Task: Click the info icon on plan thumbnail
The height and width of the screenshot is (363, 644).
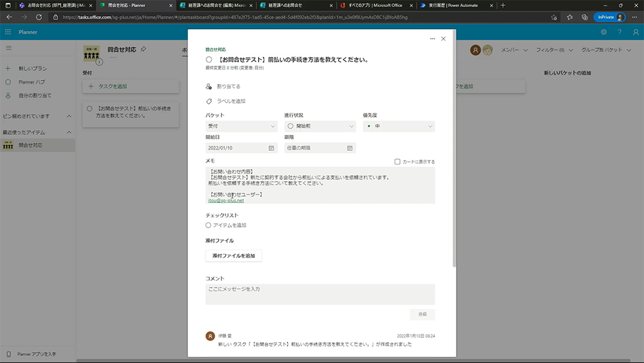Action: pyautogui.click(x=99, y=62)
